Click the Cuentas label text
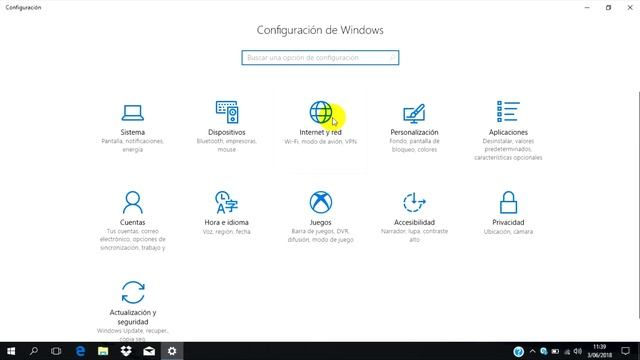 point(133,222)
